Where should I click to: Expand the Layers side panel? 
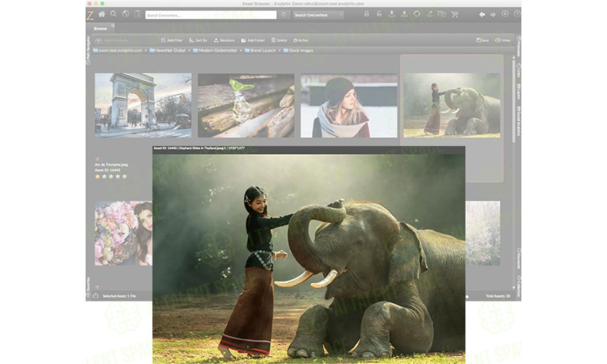tap(518, 92)
